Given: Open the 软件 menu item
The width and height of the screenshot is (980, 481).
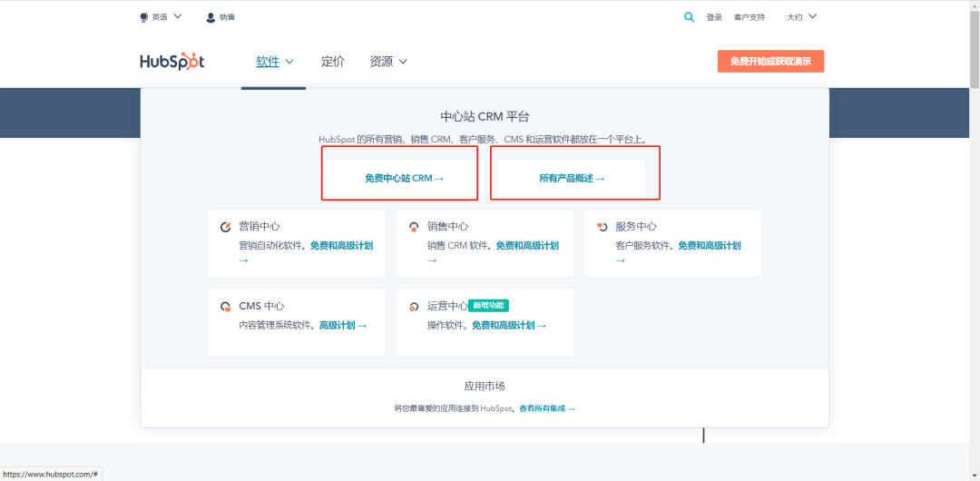Looking at the screenshot, I should point(268,62).
